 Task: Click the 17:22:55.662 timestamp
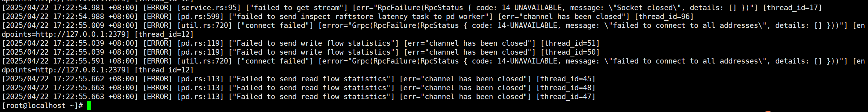point(78,79)
